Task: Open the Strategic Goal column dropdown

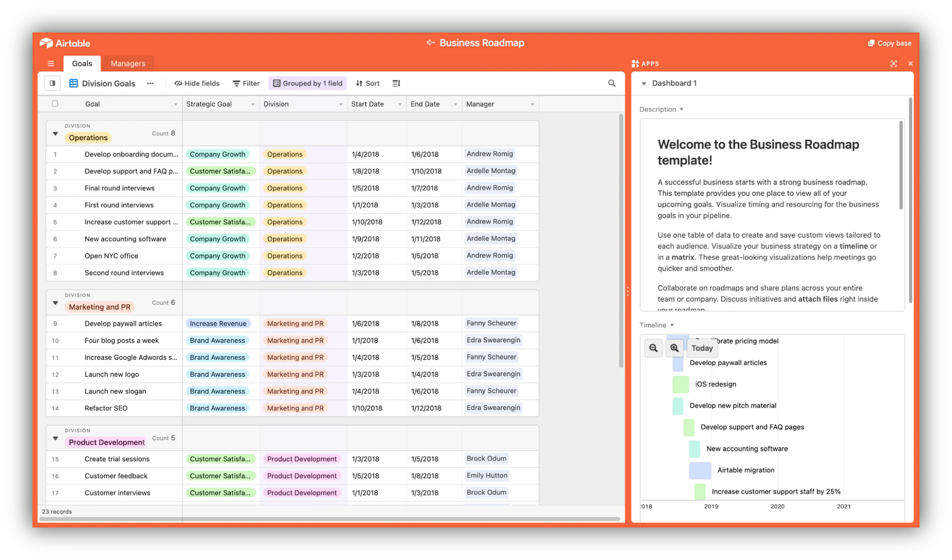Action: [x=253, y=104]
